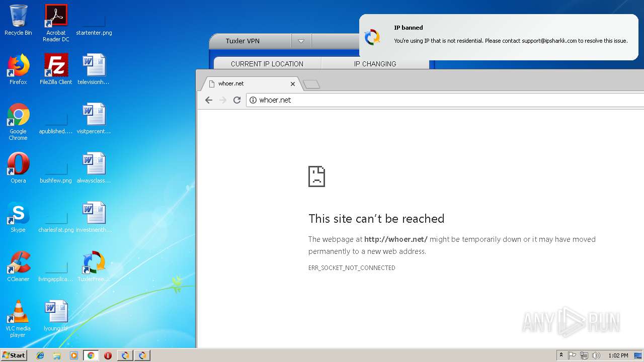Screen dimensions: 644x362
Task: Switch to IP CHANGING tab
Action: coord(375,64)
